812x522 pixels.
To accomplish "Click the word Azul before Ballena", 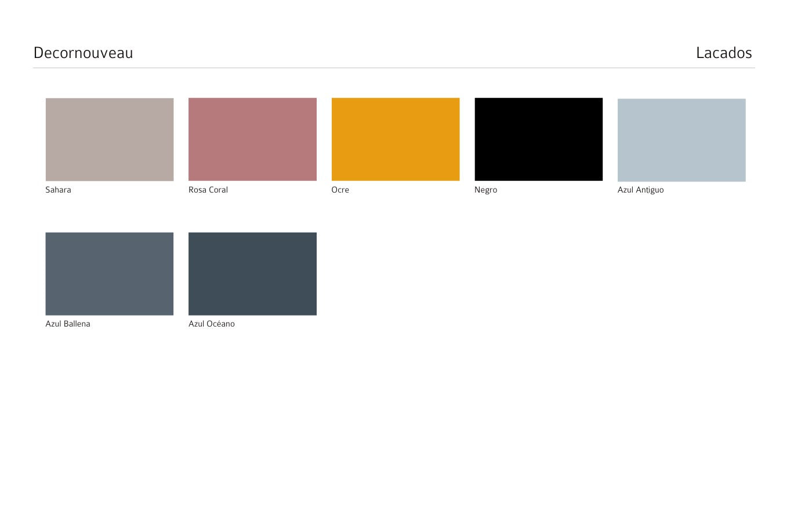I will tap(53, 324).
